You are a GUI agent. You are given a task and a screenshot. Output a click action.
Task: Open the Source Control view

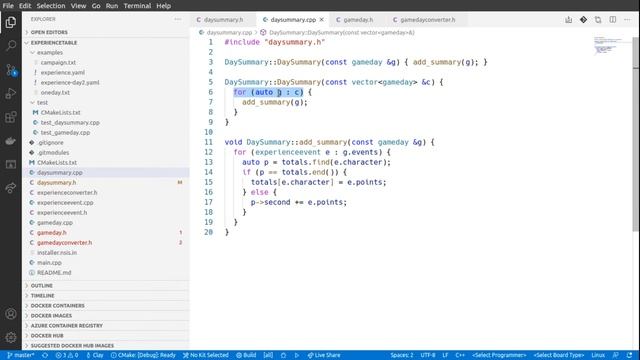(11, 70)
